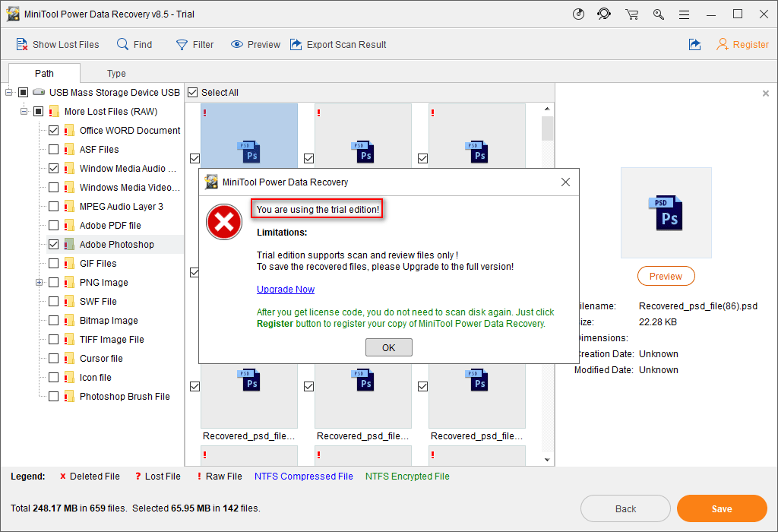Viewport: 778px width, 532px height.
Task: Open the hamburger menu icon
Action: [685, 14]
